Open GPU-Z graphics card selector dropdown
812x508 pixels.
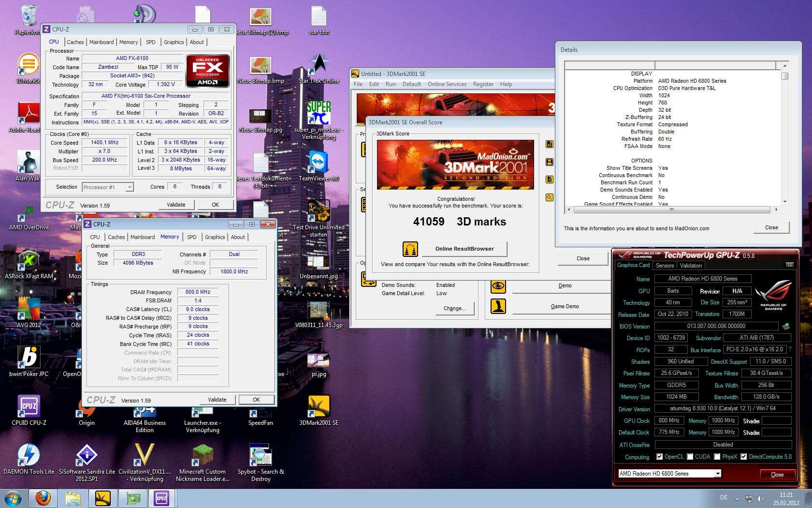[x=718, y=474]
